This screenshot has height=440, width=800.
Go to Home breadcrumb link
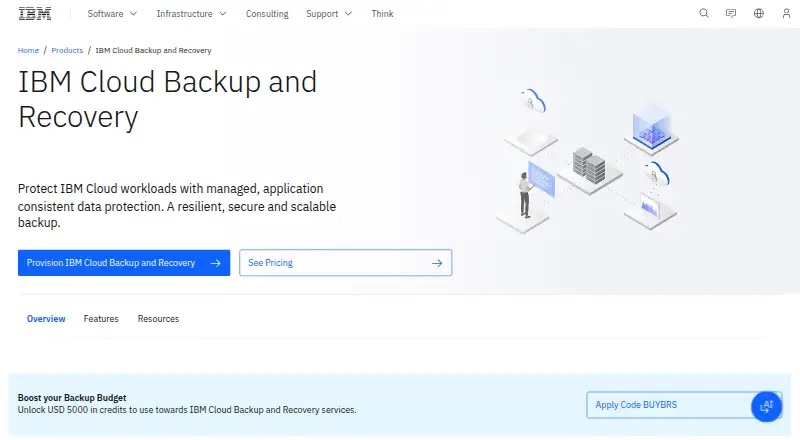tap(28, 50)
